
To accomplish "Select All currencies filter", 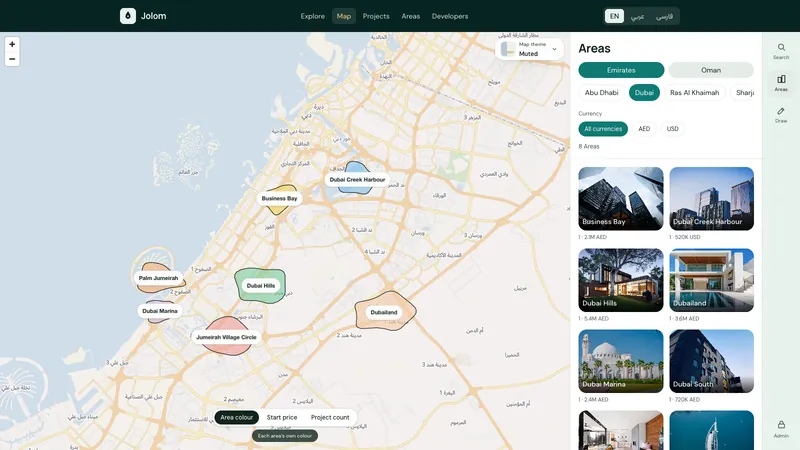I will click(x=603, y=129).
